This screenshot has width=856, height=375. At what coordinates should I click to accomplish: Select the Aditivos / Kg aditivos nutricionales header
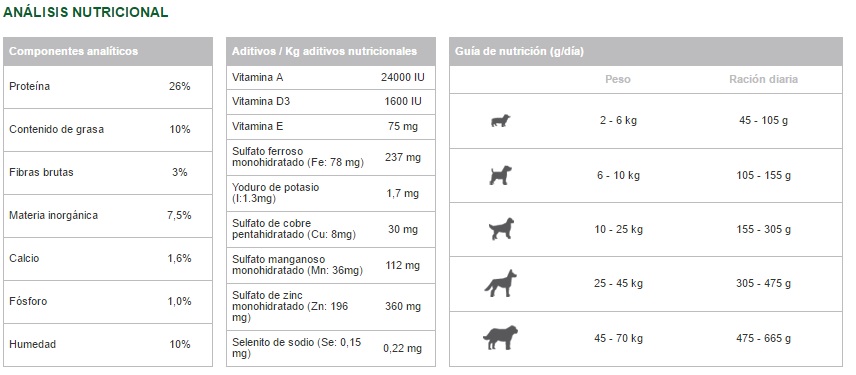coord(331,51)
